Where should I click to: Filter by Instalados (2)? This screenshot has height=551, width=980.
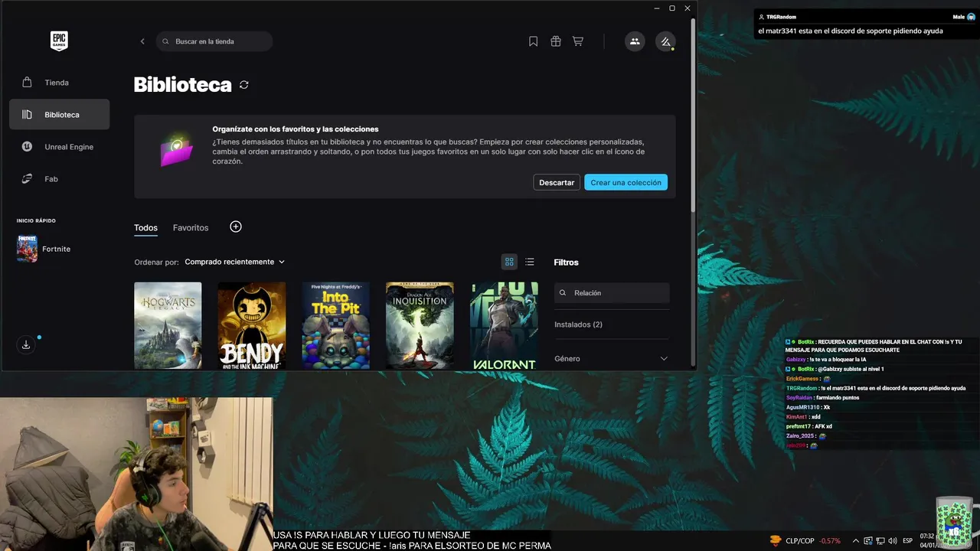578,324
